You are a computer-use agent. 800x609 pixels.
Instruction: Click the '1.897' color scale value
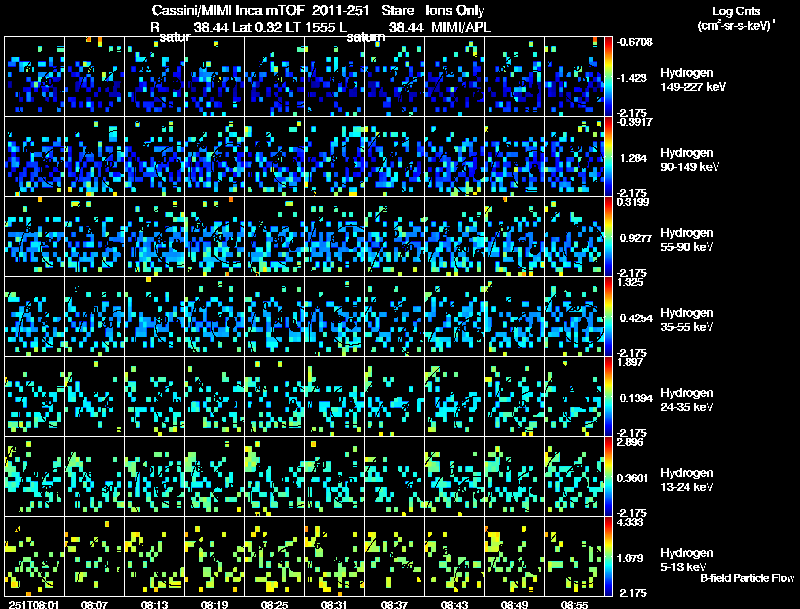tap(630, 362)
